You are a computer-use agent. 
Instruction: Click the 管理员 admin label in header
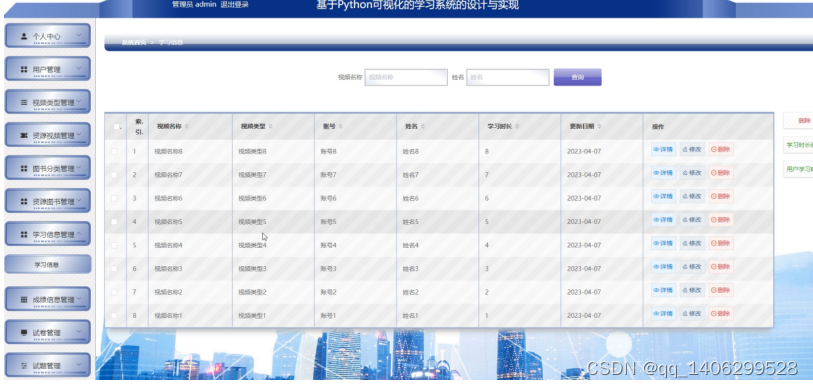click(194, 5)
